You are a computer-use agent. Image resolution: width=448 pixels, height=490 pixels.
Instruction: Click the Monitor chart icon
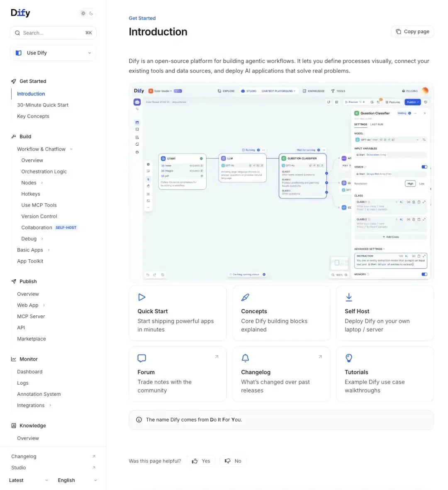(x=13, y=359)
